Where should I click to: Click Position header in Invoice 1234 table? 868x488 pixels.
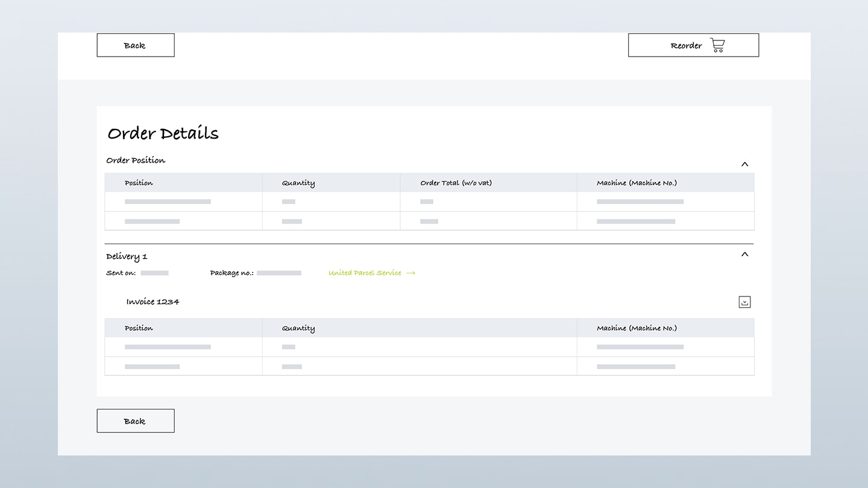(x=139, y=328)
